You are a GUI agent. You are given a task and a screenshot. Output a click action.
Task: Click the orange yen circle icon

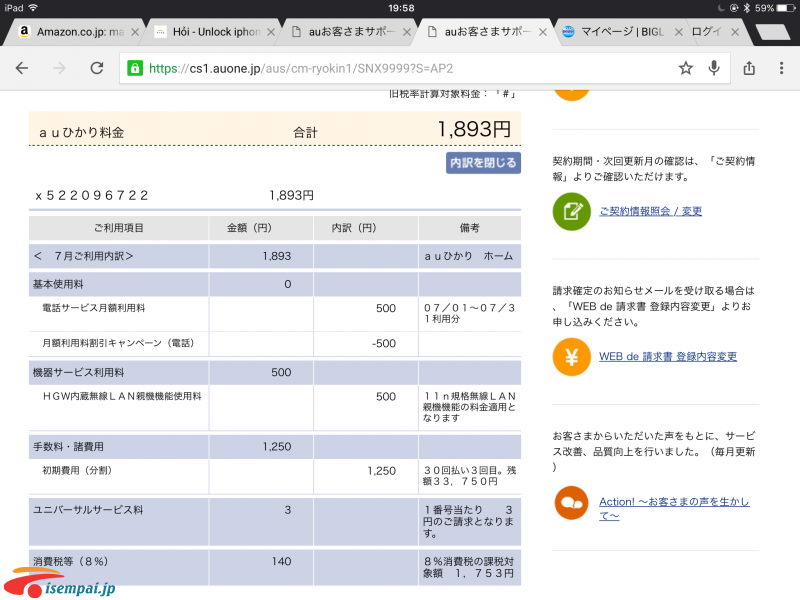(571, 357)
